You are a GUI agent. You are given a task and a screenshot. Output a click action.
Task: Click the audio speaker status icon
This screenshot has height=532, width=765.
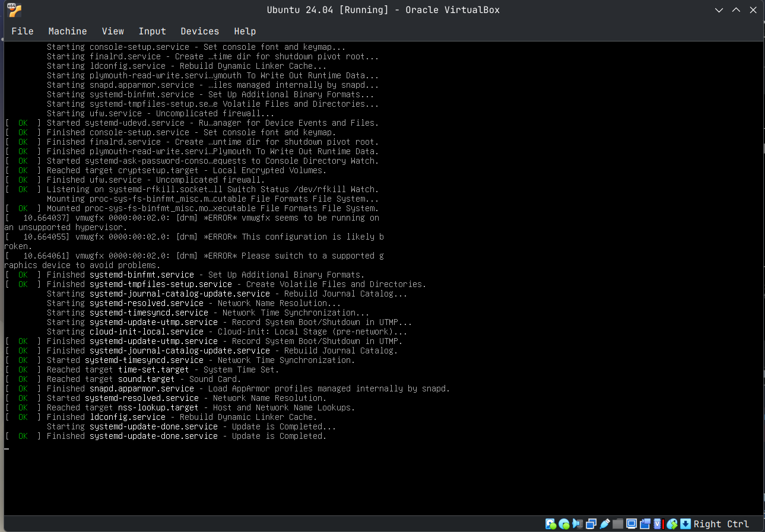point(578,524)
